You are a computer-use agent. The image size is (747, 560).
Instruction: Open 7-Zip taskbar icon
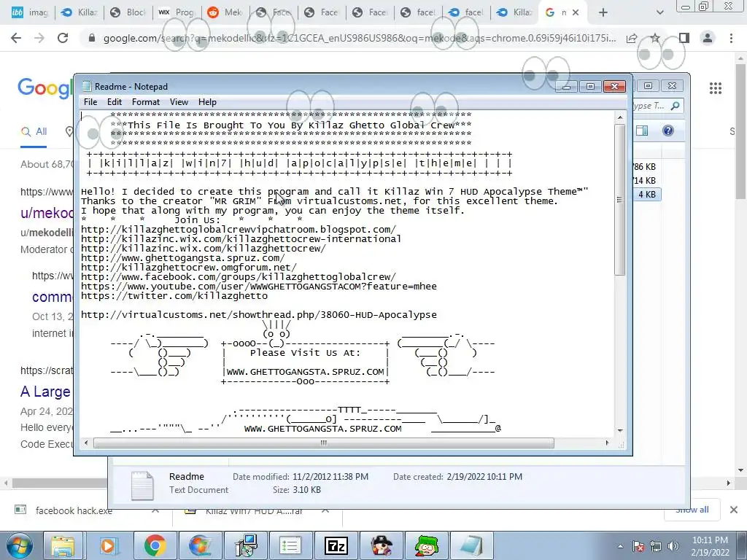pos(336,545)
